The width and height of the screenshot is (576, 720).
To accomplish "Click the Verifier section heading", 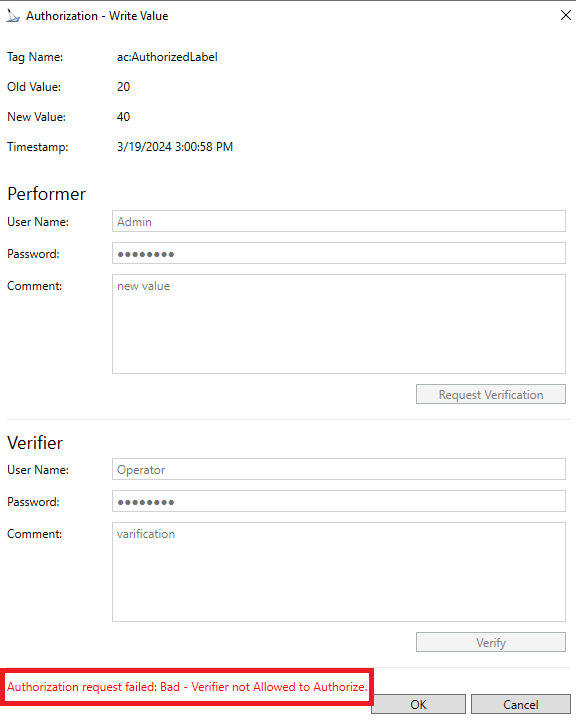I will (x=35, y=443).
